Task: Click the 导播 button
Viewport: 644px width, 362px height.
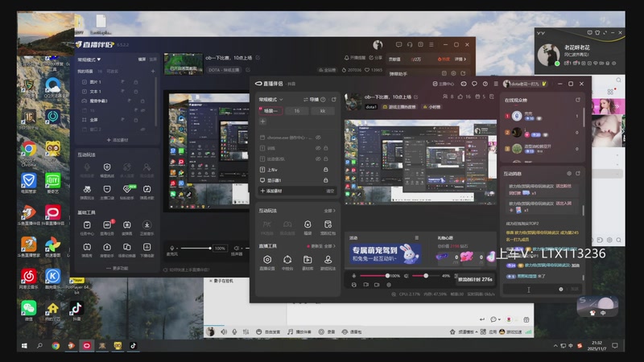Action: coord(311,100)
